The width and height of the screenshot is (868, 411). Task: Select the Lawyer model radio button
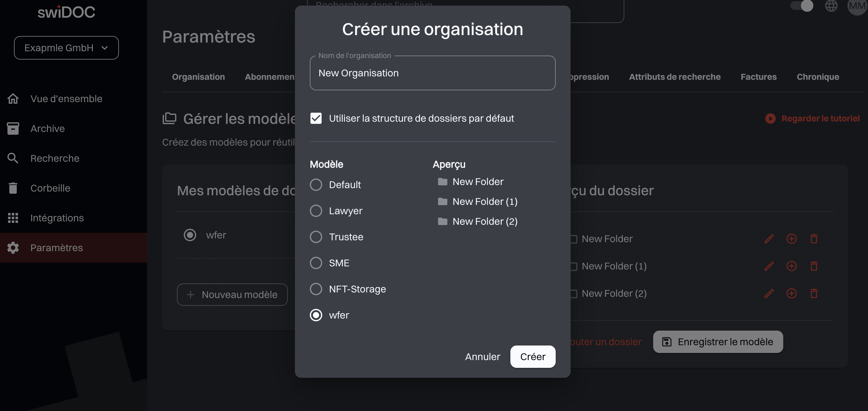coord(316,211)
